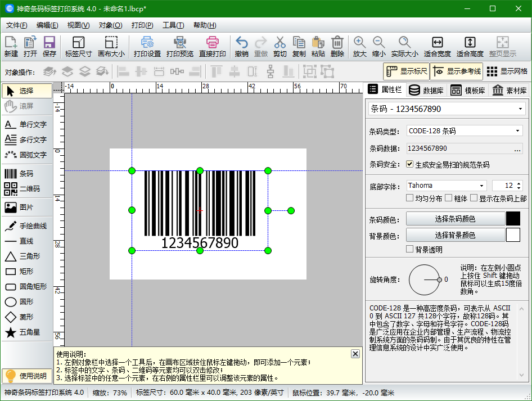Select the 菱形 diamond shape tool
The image size is (532, 401).
click(27, 317)
